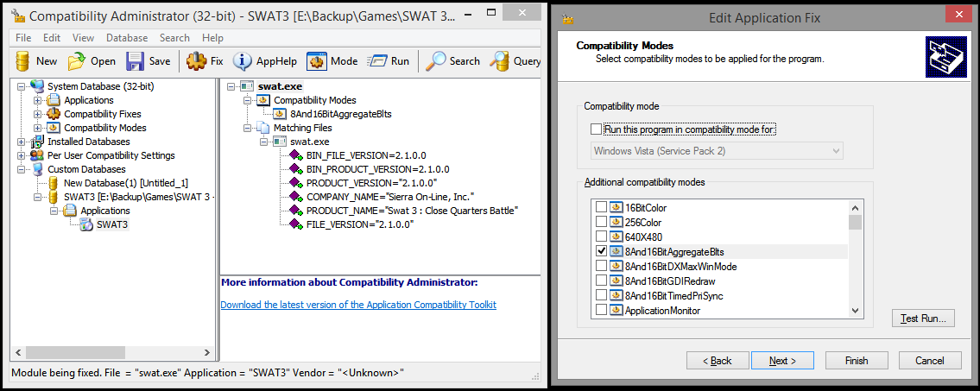This screenshot has width=980, height=391.
Task: Click the COMPANY_NAME attribute diamond icon
Action: (x=295, y=196)
